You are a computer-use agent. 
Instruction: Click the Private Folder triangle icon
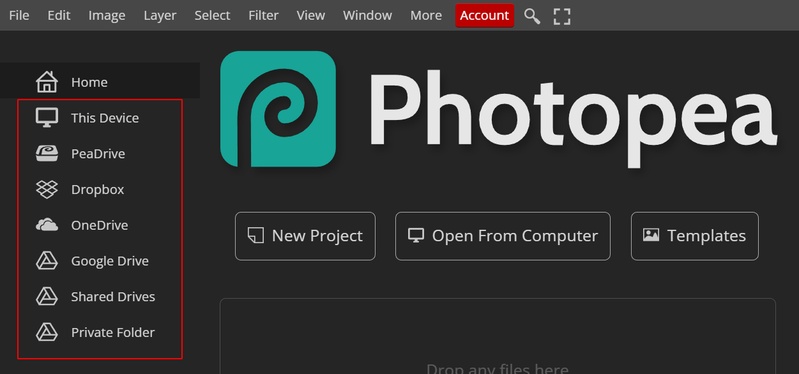coord(47,332)
